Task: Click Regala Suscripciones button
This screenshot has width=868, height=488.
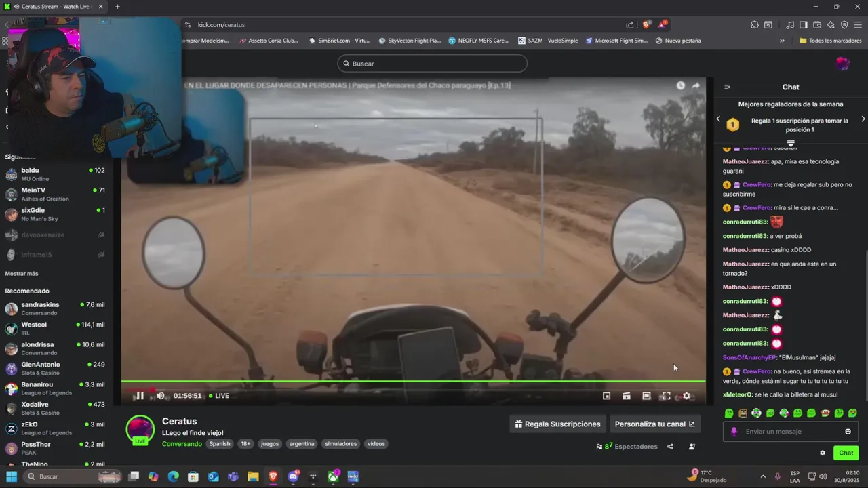Action: pos(557,424)
